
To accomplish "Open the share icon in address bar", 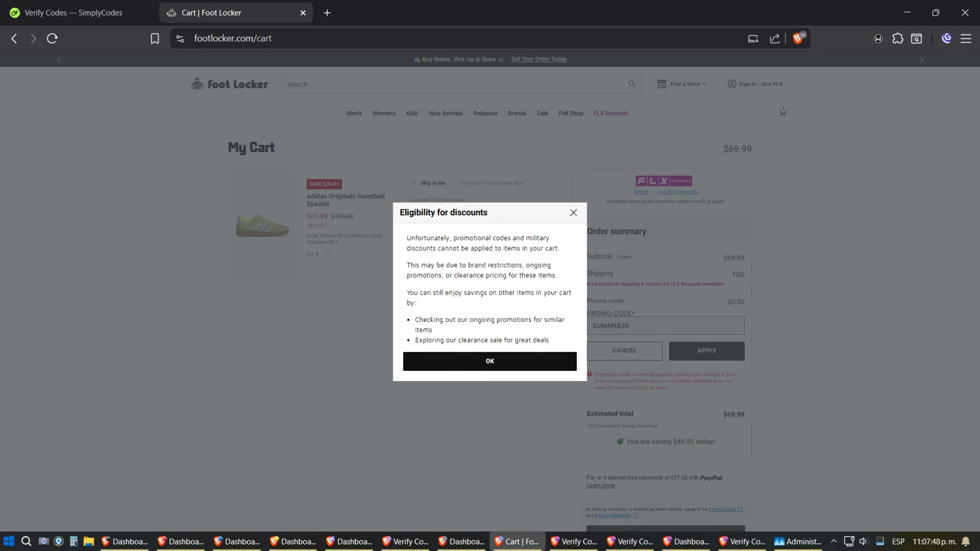I will [x=775, y=39].
